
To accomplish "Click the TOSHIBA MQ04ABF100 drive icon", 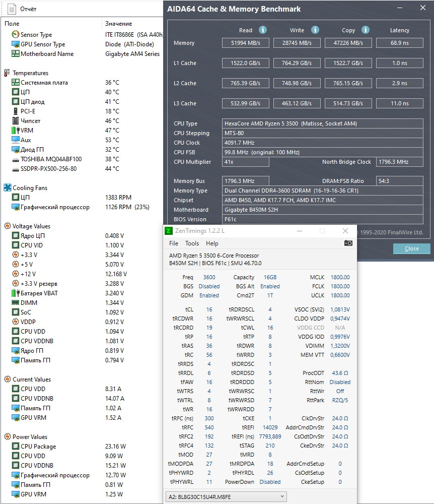I will pos(15,159).
